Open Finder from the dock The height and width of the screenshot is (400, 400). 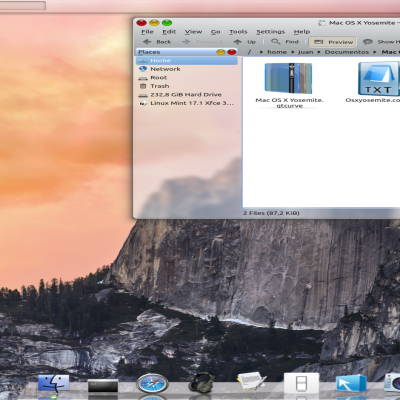click(53, 383)
